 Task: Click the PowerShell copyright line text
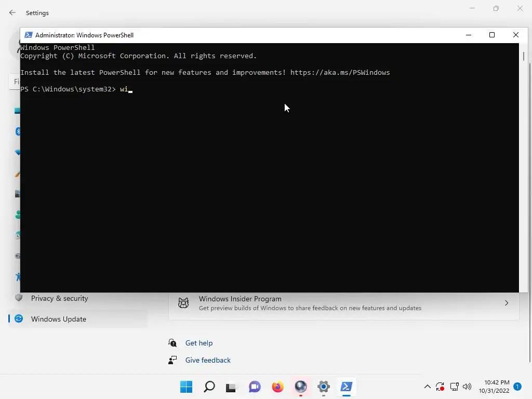(138, 56)
